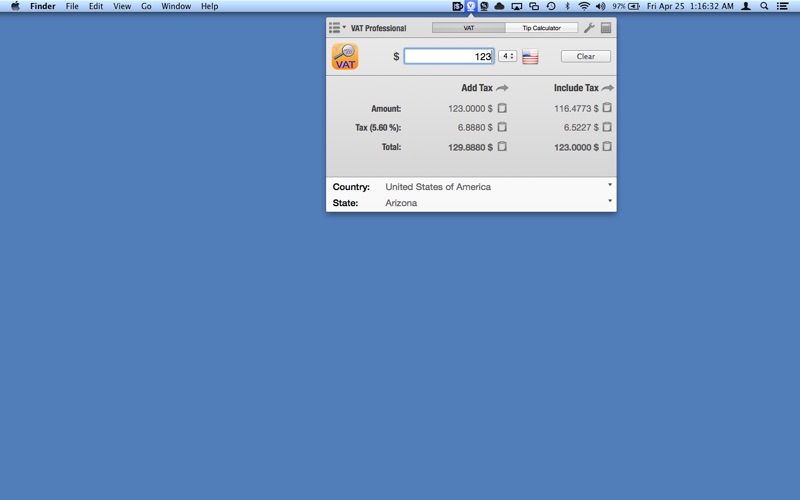Click the 'Total:' row label
This screenshot has height=500, width=800.
[x=391, y=147]
